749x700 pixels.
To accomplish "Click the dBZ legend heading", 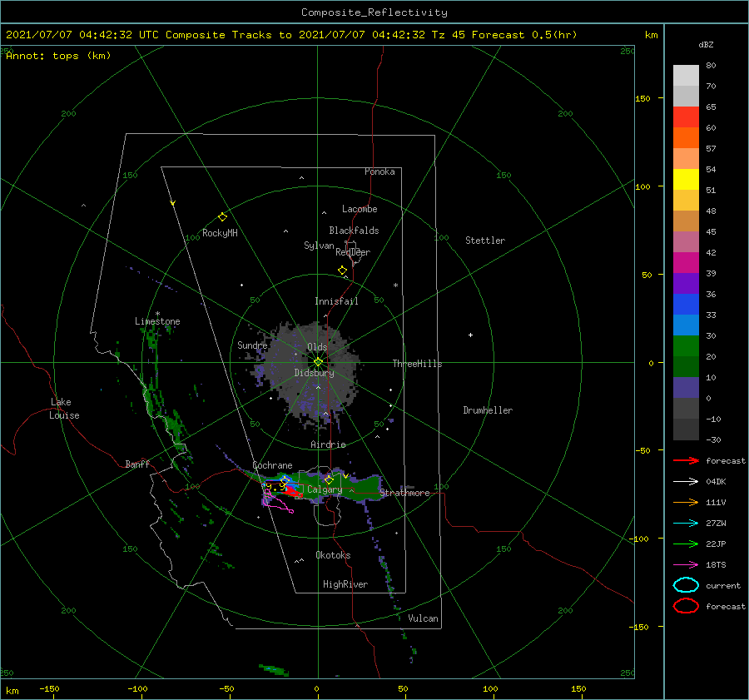I will 706,44.
